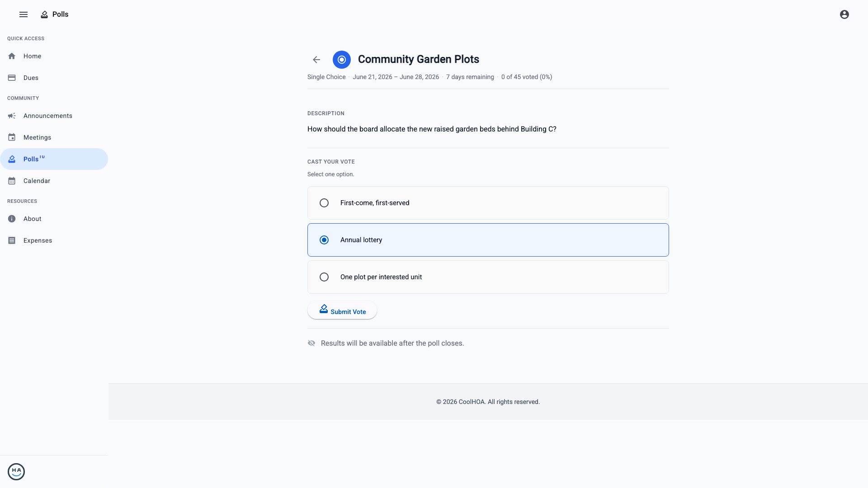Click the '0 of 45 voted (0%)' text
868x488 pixels.
[x=527, y=77]
